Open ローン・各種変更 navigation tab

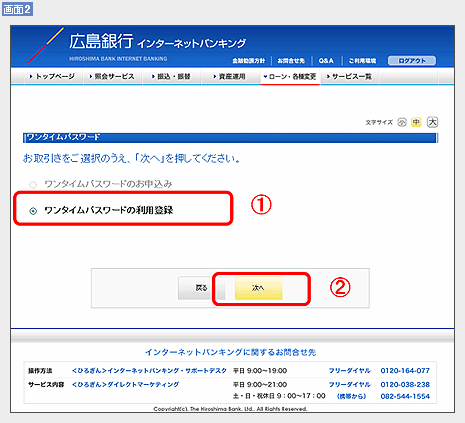[x=290, y=77]
